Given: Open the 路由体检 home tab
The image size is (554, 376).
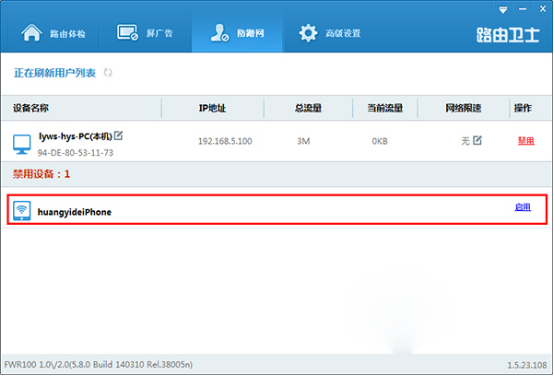Looking at the screenshot, I should [53, 33].
